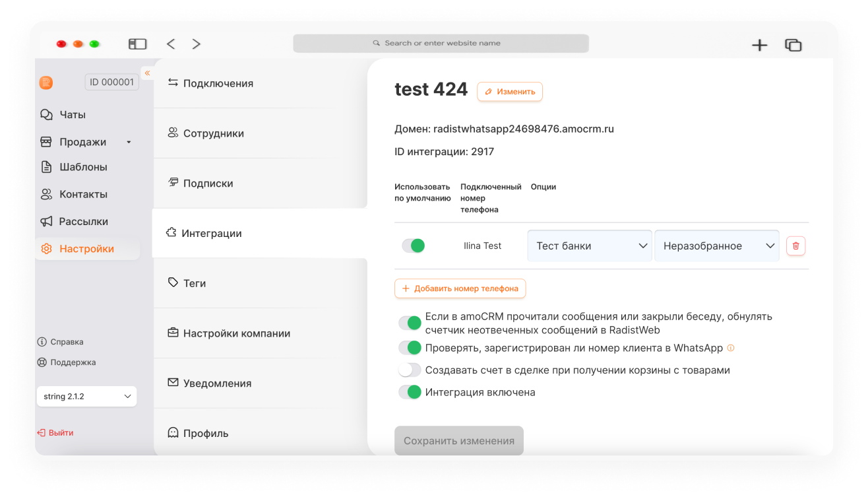Image resolution: width=868 pixels, height=499 pixels.
Task: Click Добавить номер телефона button
Action: click(460, 288)
